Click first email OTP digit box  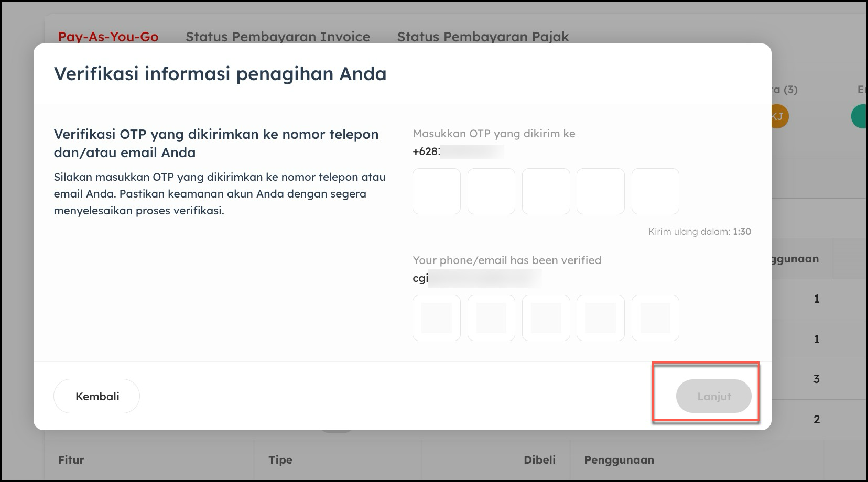pos(437,318)
